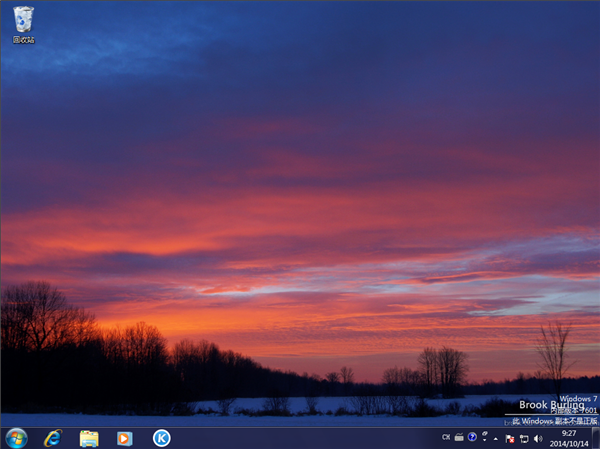Launch Internet Explorer from the taskbar
Viewport: 600px width, 449px height.
pyautogui.click(x=53, y=438)
